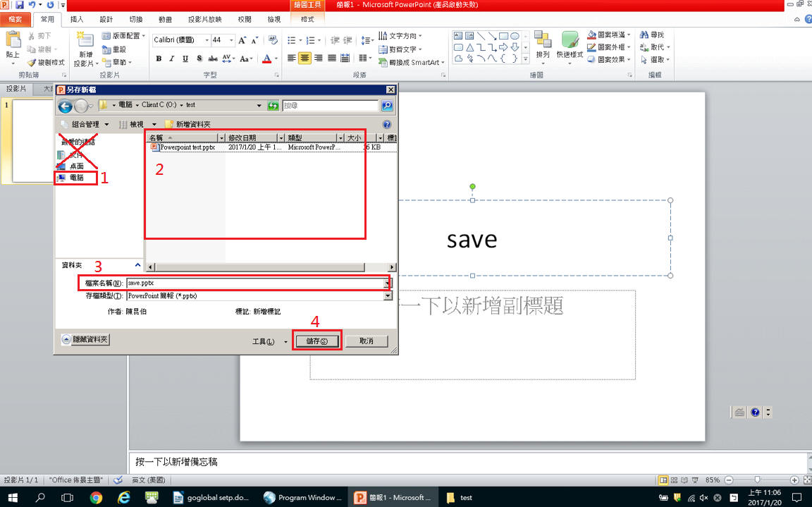The image size is (812, 507).
Task: Toggle center text alignment in ribbon
Action: [x=304, y=59]
